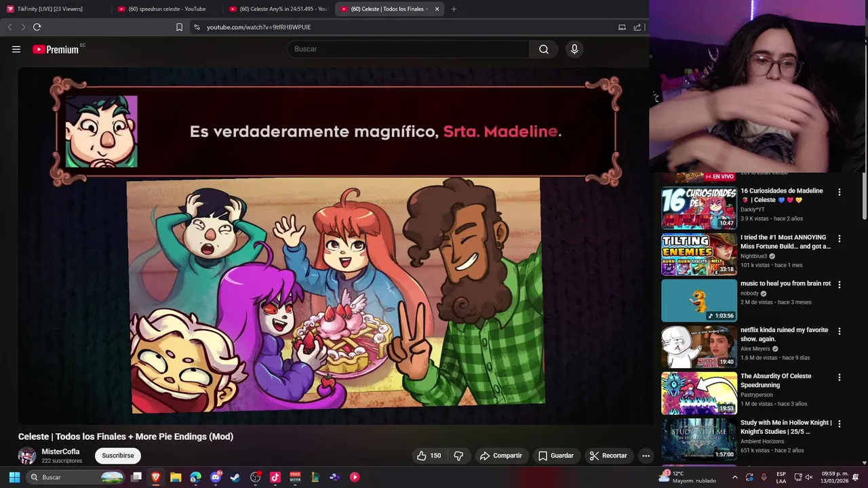Open ESP LAA language input switcher
868x488 pixels.
(781, 477)
